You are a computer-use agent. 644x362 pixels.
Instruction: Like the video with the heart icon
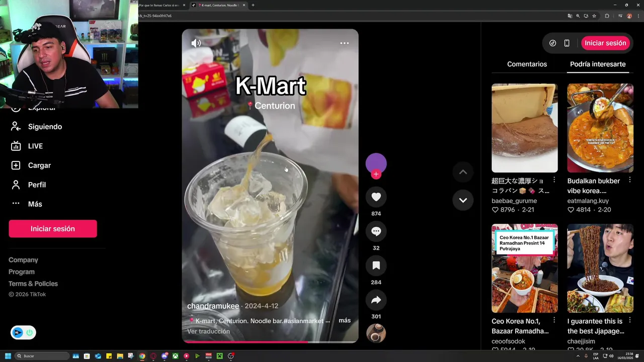376,197
